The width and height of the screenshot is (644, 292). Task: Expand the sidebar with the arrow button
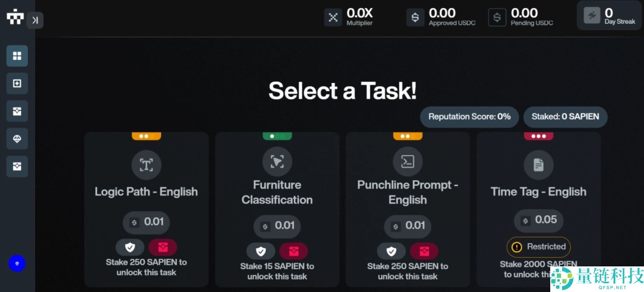click(35, 20)
